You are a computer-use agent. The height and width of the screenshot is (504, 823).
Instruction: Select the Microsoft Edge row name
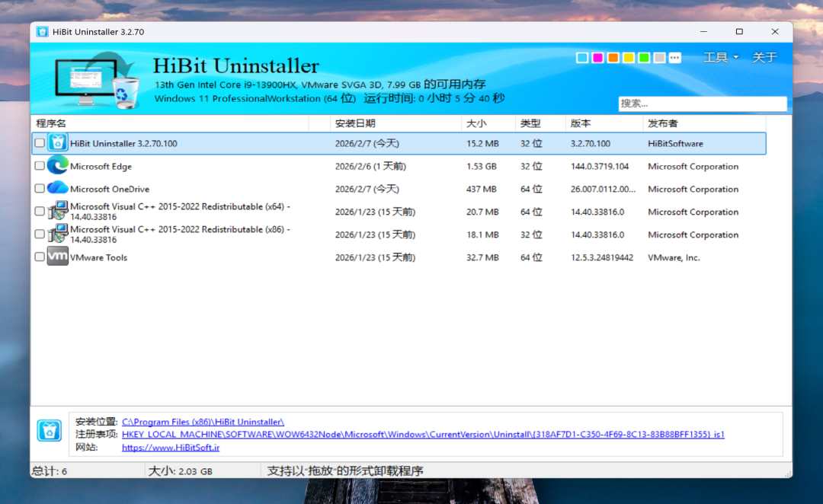click(x=101, y=166)
